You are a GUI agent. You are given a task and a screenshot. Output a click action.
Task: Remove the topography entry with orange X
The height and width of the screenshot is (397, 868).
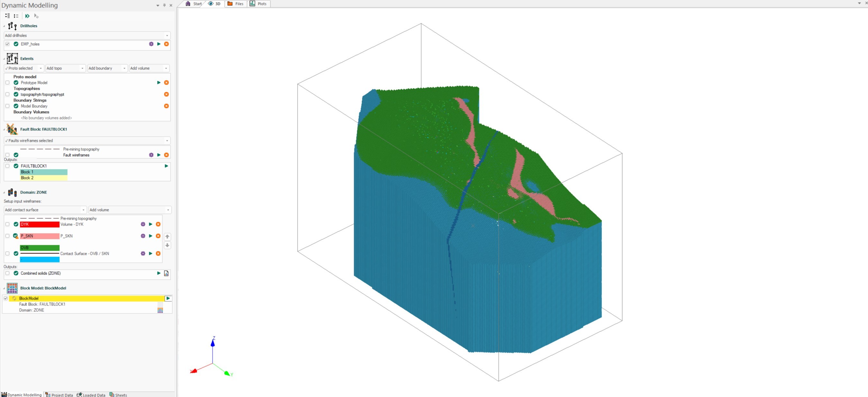(166, 95)
